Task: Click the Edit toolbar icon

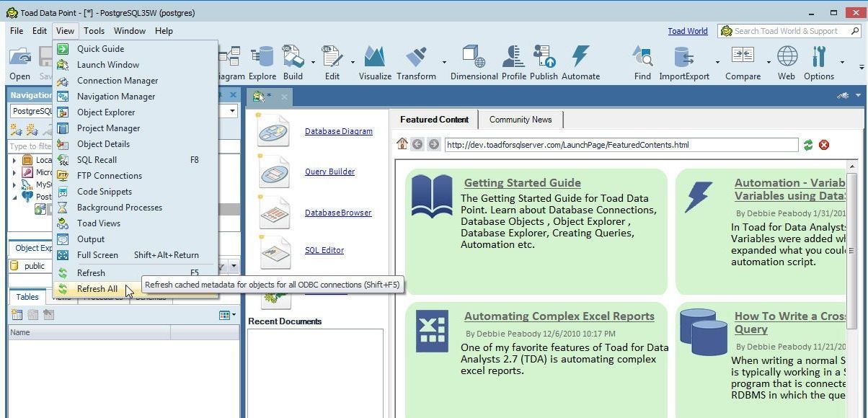Action: 332,63
